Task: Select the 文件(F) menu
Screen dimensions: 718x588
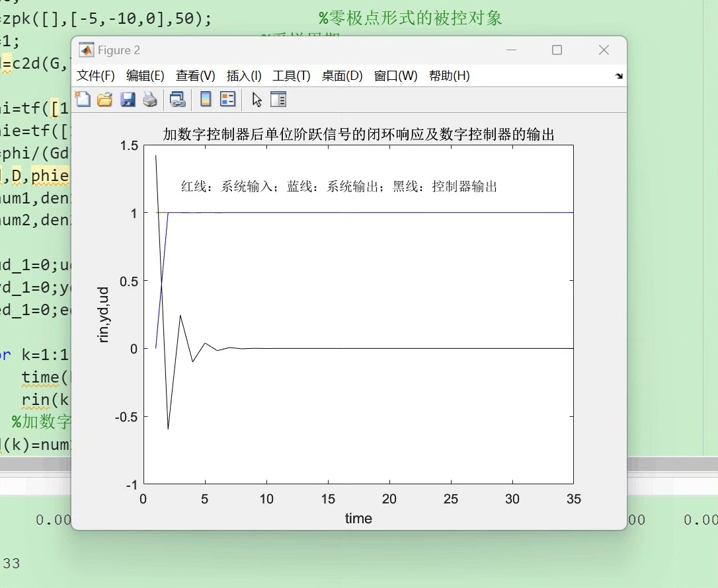Action: point(95,76)
